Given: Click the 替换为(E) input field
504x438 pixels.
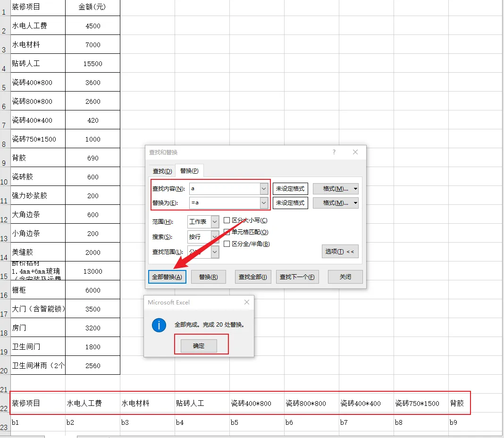Looking at the screenshot, I should [x=225, y=203].
